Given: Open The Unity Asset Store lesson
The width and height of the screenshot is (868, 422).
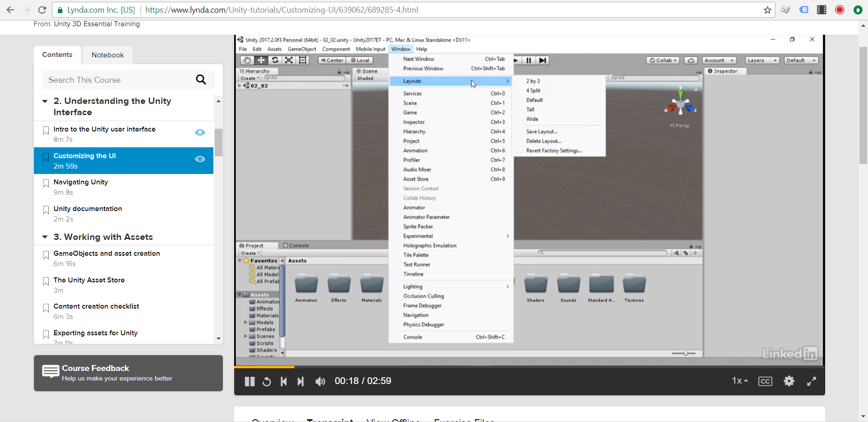Looking at the screenshot, I should coord(89,280).
